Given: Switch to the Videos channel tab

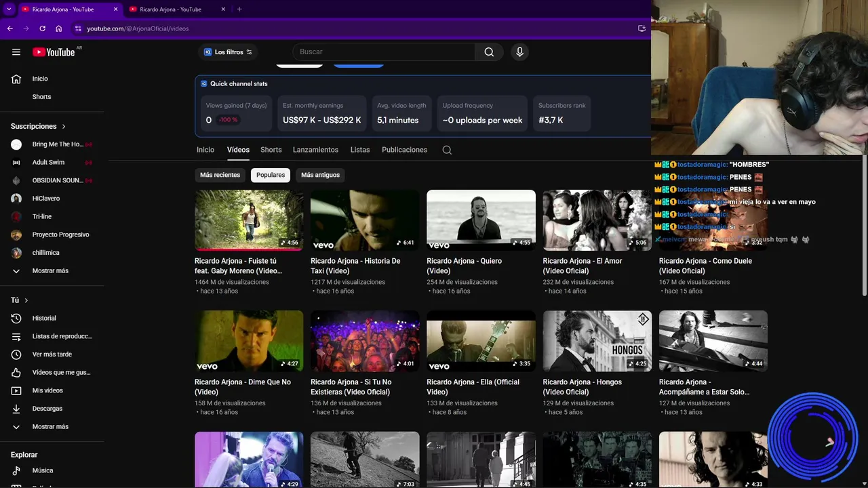Looking at the screenshot, I should (238, 150).
